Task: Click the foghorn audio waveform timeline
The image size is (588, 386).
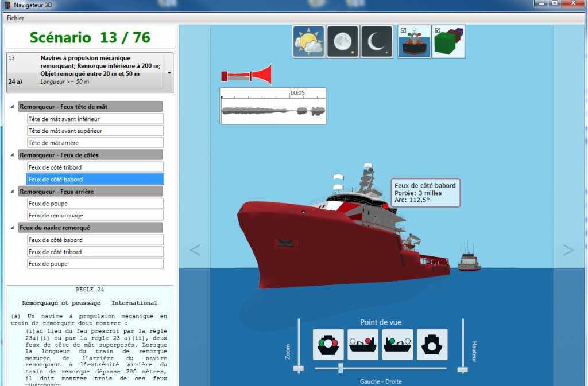Action: point(273,110)
